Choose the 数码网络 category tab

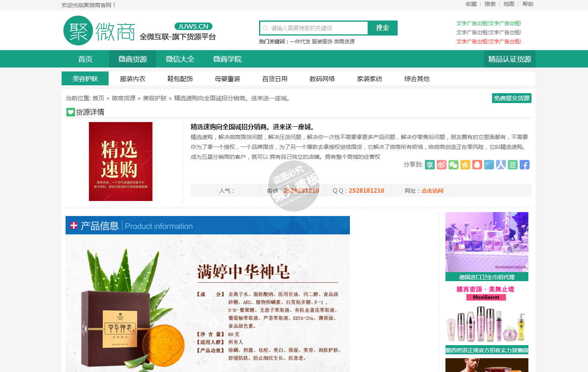tap(322, 79)
